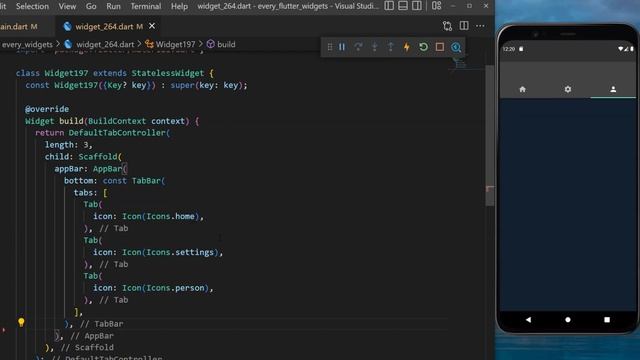Click the '// AppBar' closing comment
The height and width of the screenshot is (360, 640).
[x=92, y=336]
